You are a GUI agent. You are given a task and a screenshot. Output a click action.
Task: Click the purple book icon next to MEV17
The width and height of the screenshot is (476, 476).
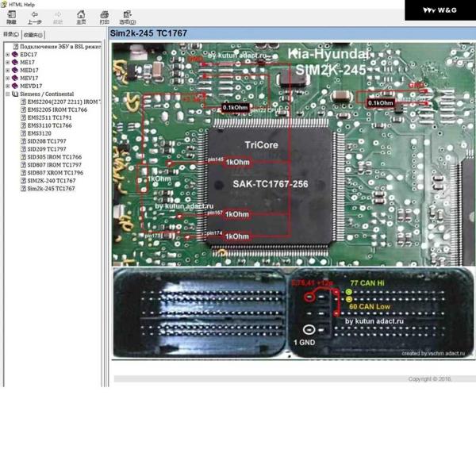point(15,78)
